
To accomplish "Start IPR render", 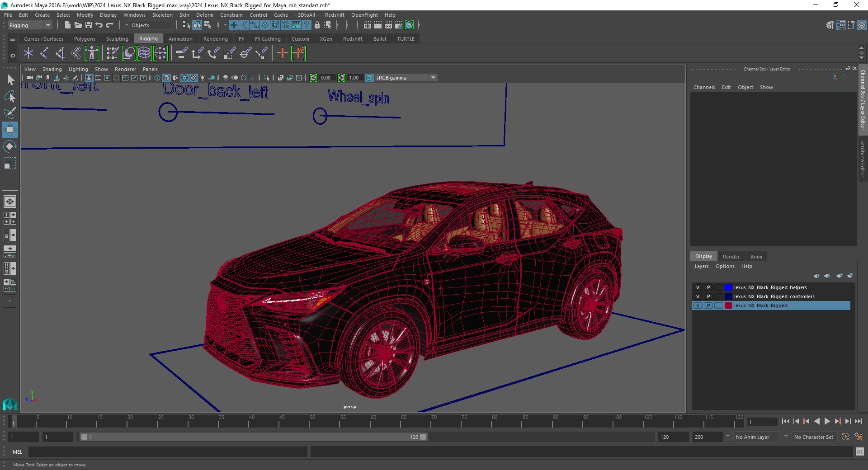I will (x=388, y=25).
